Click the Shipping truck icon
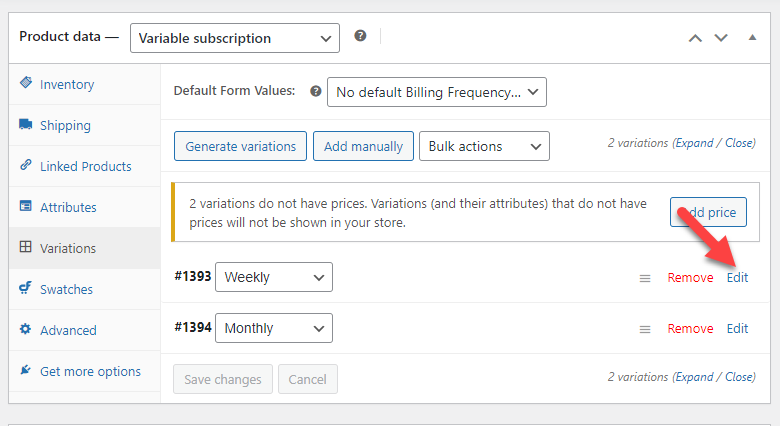 pos(25,125)
